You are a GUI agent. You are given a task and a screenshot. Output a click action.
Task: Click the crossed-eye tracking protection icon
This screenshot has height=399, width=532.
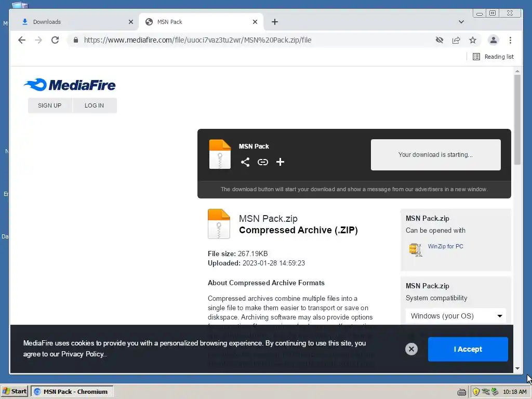coord(440,40)
